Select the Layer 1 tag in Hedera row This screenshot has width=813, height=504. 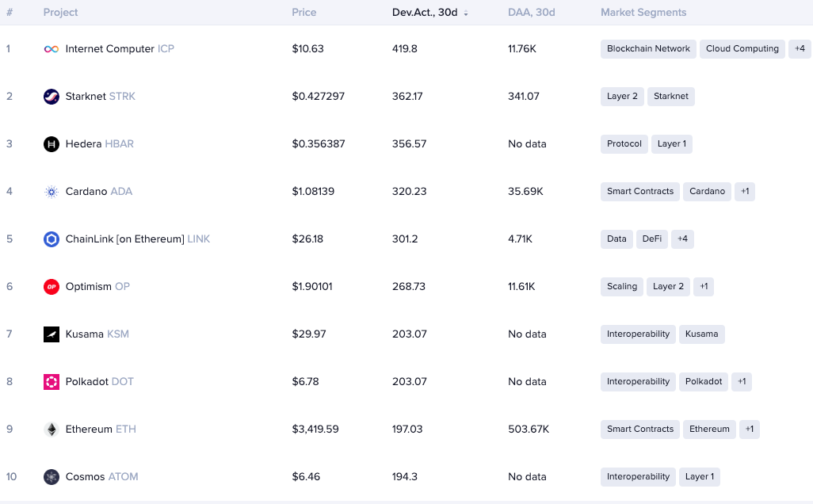pyautogui.click(x=671, y=143)
